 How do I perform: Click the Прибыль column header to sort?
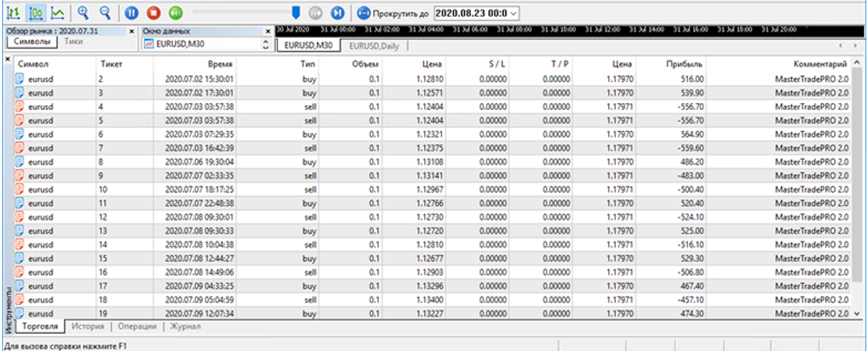tap(684, 64)
